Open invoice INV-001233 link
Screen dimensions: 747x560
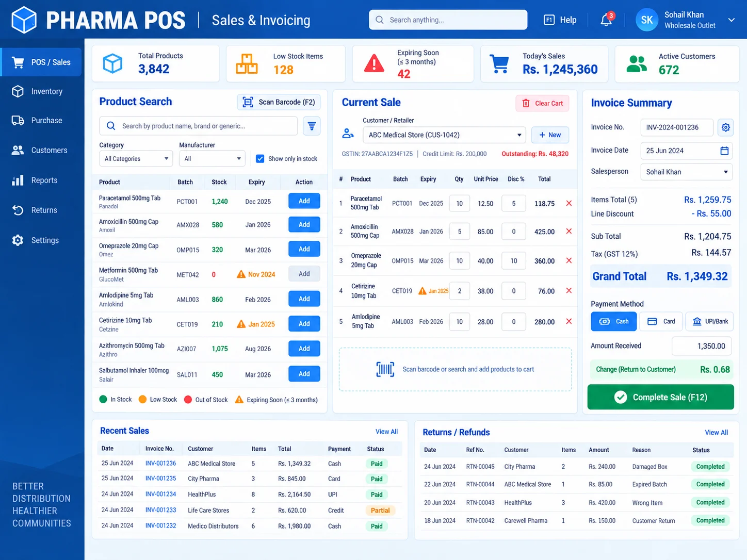(x=160, y=510)
